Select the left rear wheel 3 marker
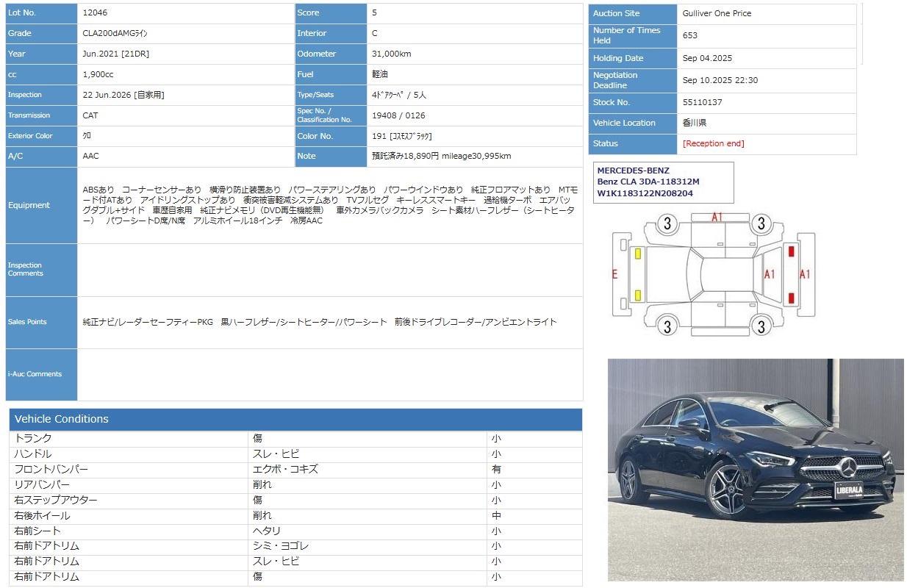This screenshot has width=907, height=588. click(x=761, y=325)
